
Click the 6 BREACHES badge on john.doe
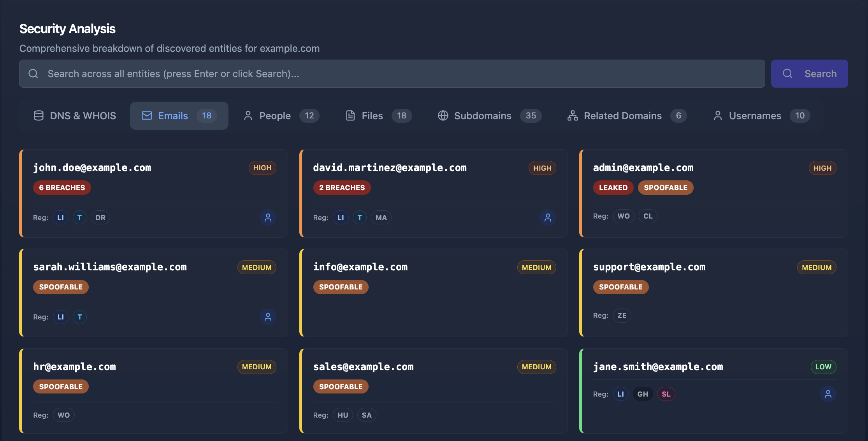(x=62, y=187)
